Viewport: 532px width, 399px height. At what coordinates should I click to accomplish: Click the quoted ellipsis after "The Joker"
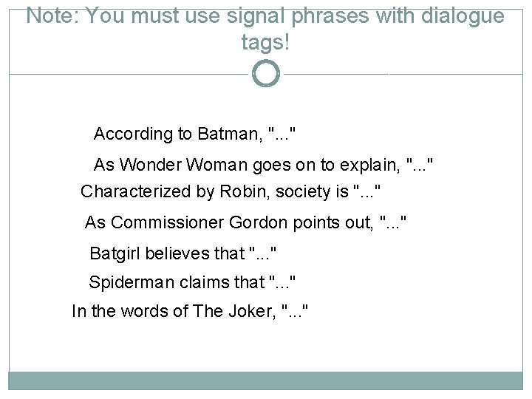pyautogui.click(x=296, y=312)
